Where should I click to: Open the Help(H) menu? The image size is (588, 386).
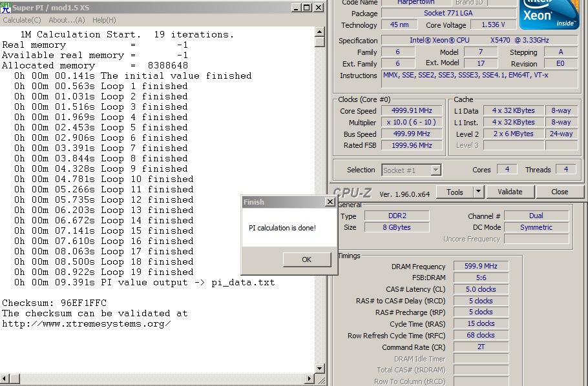pyautogui.click(x=104, y=20)
